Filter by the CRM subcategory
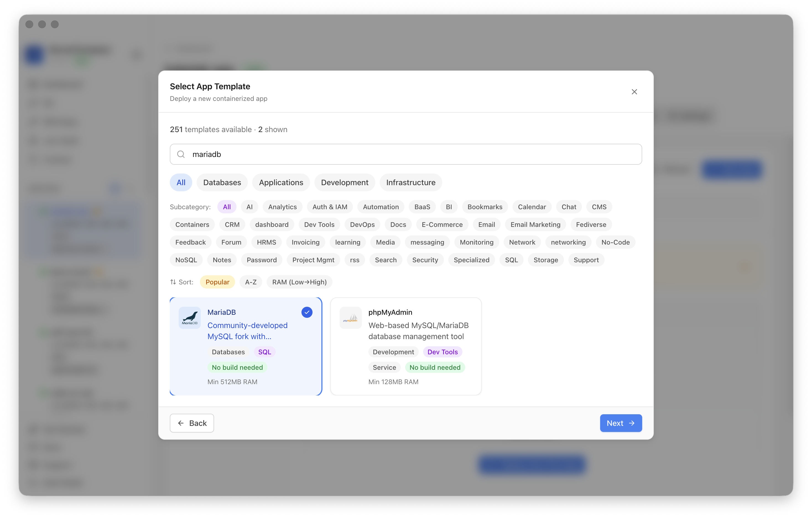812x519 pixels. [232, 224]
